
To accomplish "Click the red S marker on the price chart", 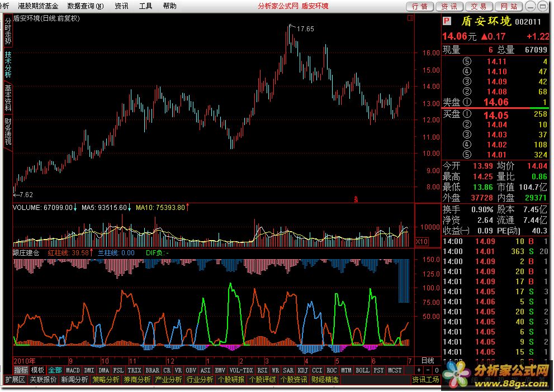I will (x=356, y=199).
